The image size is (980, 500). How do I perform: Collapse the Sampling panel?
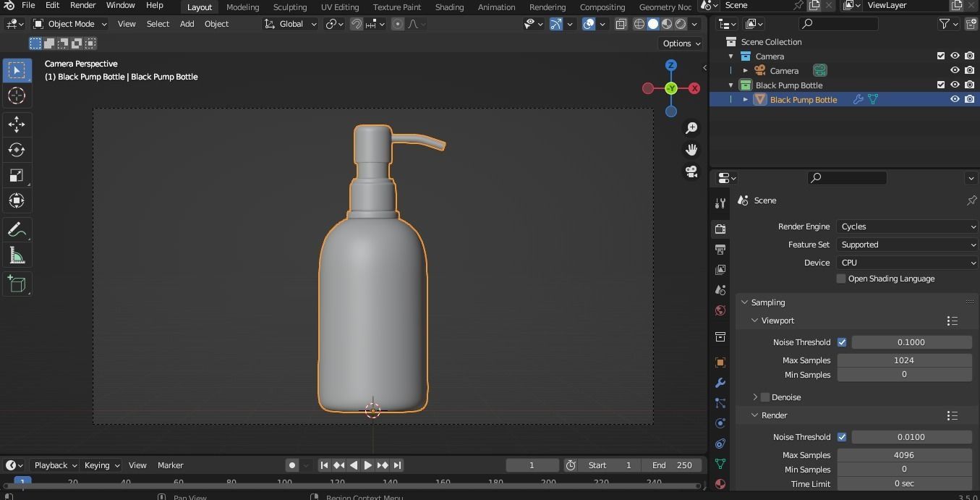(743, 302)
